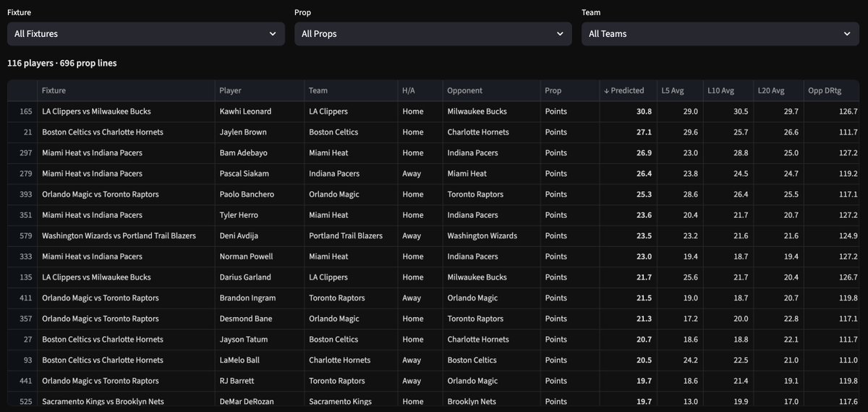868x412 pixels.
Task: Open the All Teams dropdown
Action: tap(720, 33)
